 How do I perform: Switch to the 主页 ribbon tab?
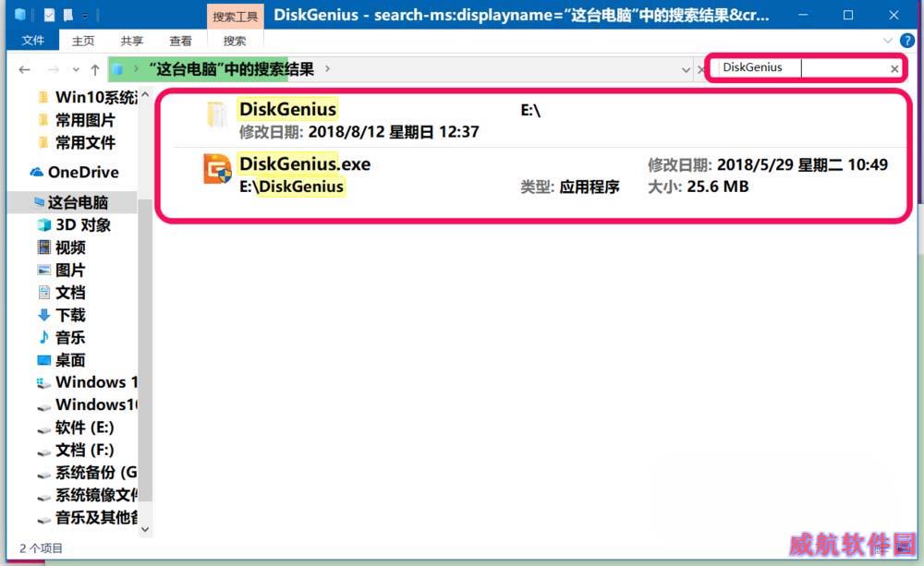tap(83, 41)
